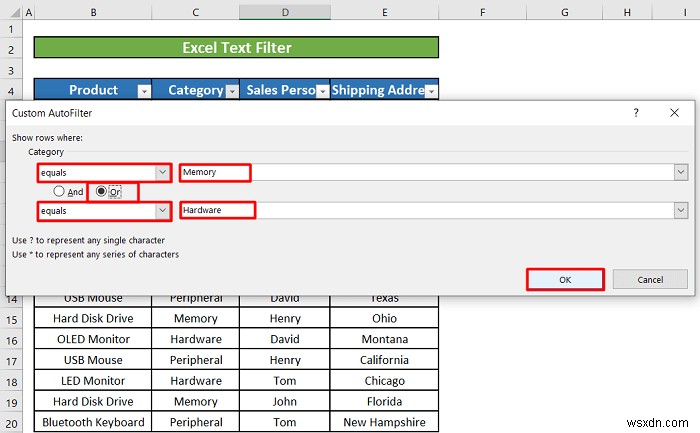The height and width of the screenshot is (433, 700).
Task: Click Hardware category in row 18
Action: [x=196, y=381]
